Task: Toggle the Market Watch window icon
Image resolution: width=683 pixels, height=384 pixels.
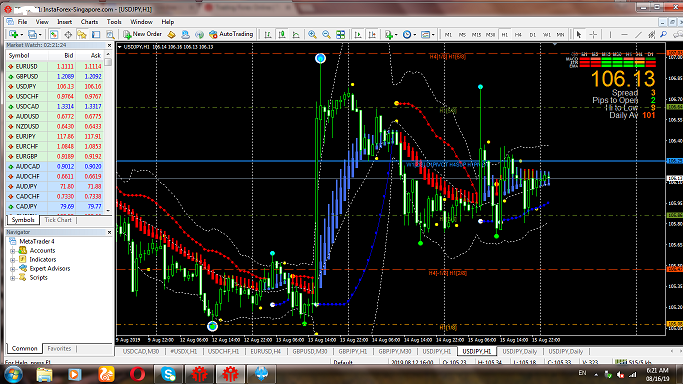Action: tap(54, 34)
